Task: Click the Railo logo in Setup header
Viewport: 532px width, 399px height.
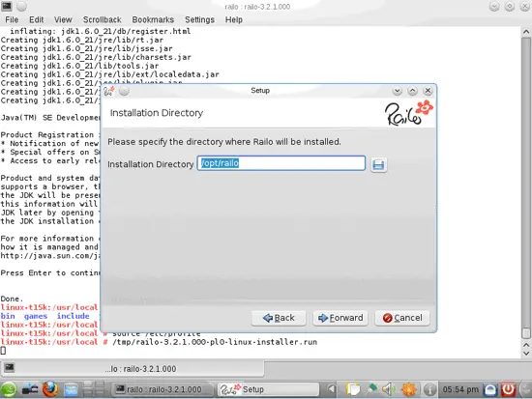Action: 409,113
